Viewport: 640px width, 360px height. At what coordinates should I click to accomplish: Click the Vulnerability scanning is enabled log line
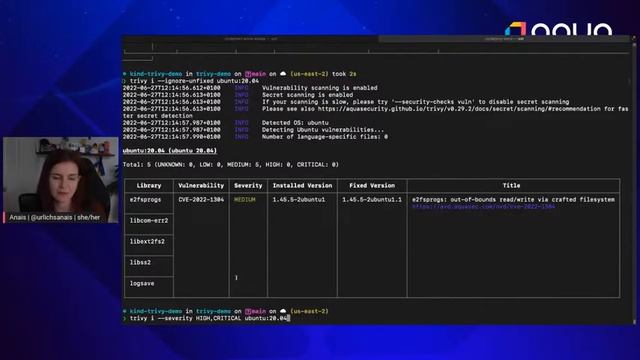point(250,88)
